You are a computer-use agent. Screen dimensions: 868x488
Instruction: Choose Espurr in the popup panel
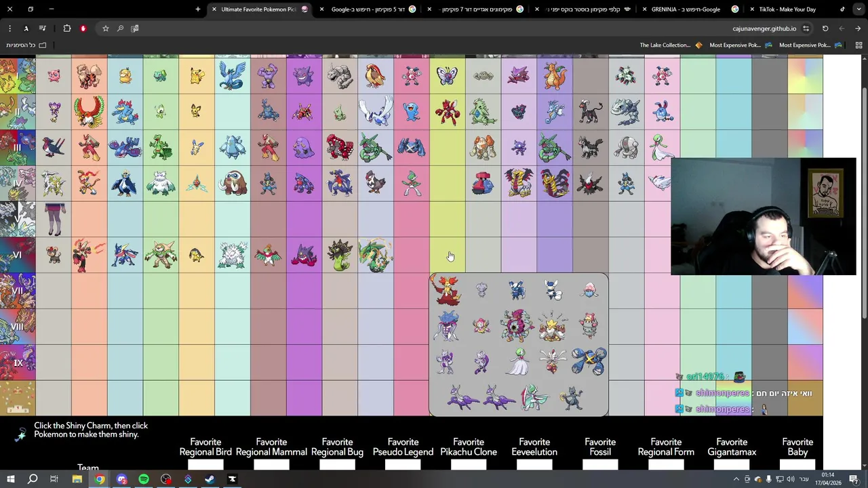tap(481, 290)
